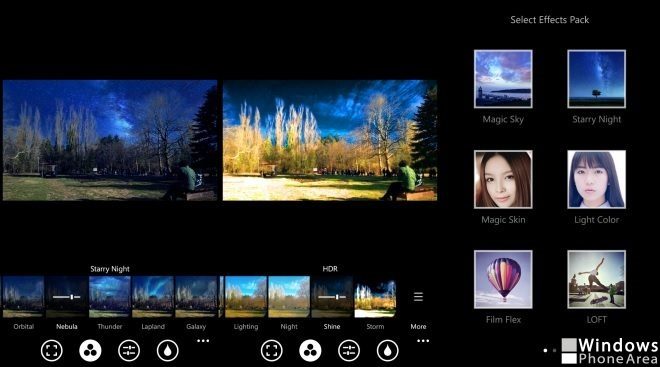The width and height of the screenshot is (660, 367).
Task: Tap the Starry Night pack title above the filters
Action: pos(110,269)
